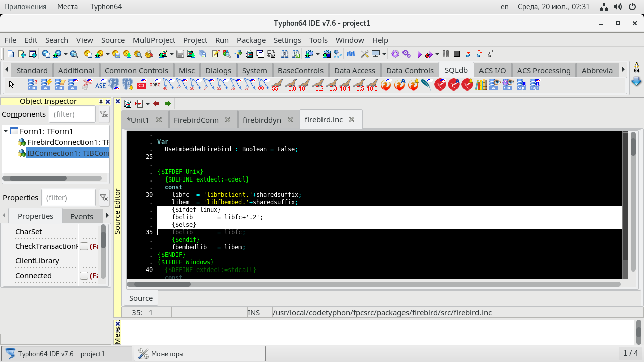Open the MultiProject menu
The image size is (644, 362).
[154, 40]
